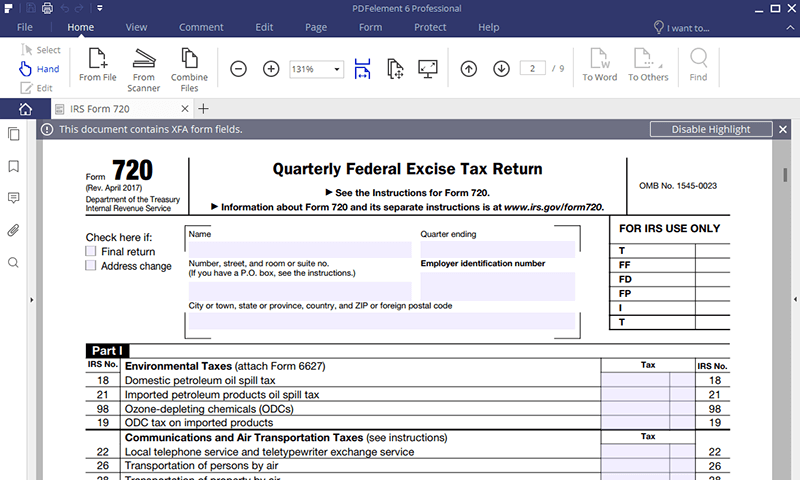Switch to the Form tab
This screenshot has width=800, height=480.
[370, 28]
